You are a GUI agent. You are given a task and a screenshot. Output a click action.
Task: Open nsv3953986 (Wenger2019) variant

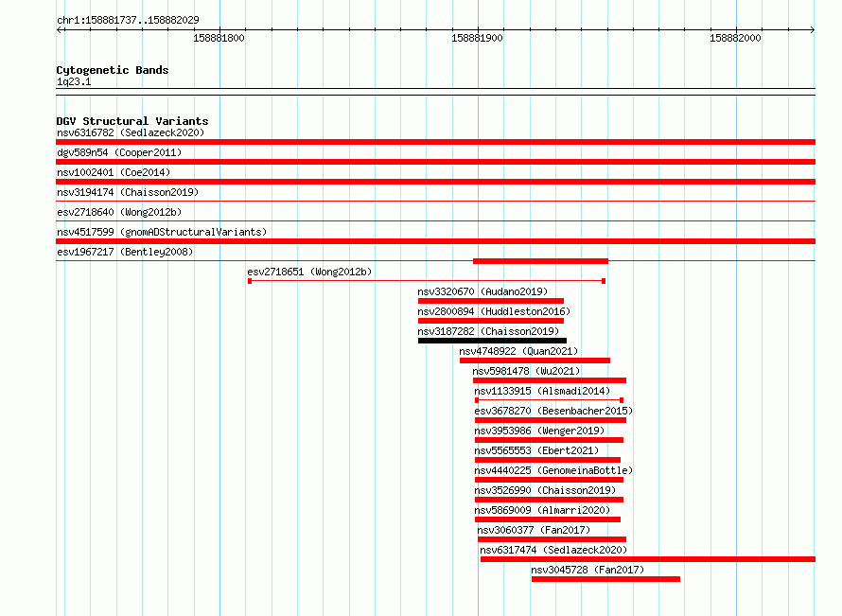(x=539, y=431)
